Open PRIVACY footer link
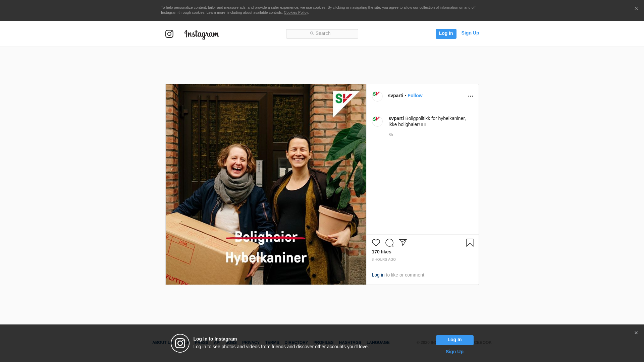This screenshot has width=644, height=362. coord(251,343)
